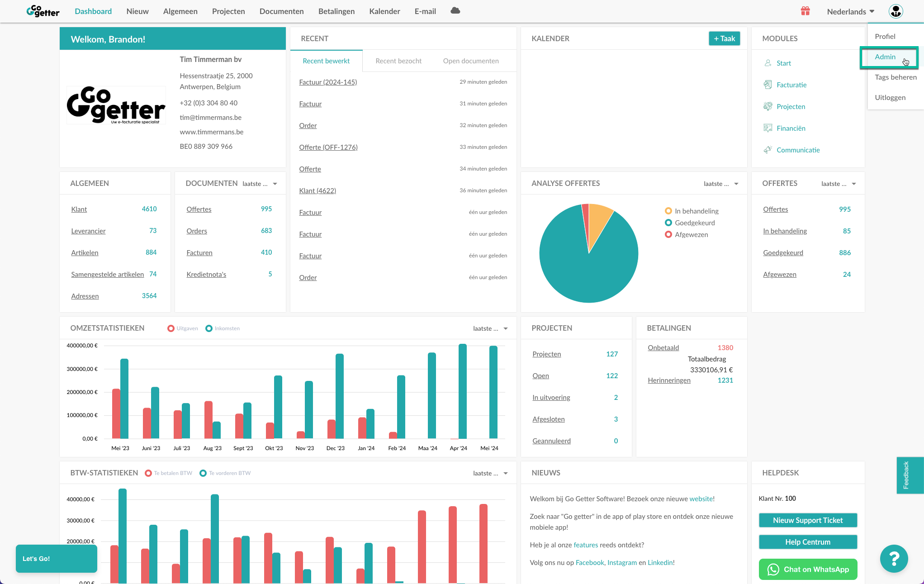Image resolution: width=924 pixels, height=584 pixels.
Task: Open the Omzetstatistieken period dropdown
Action: (x=490, y=328)
